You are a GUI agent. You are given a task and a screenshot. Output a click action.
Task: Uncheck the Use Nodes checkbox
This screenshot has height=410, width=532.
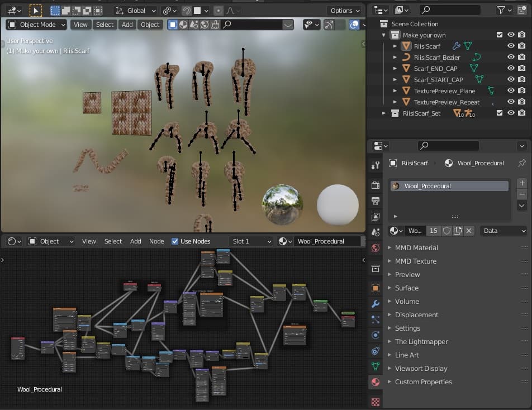click(175, 241)
